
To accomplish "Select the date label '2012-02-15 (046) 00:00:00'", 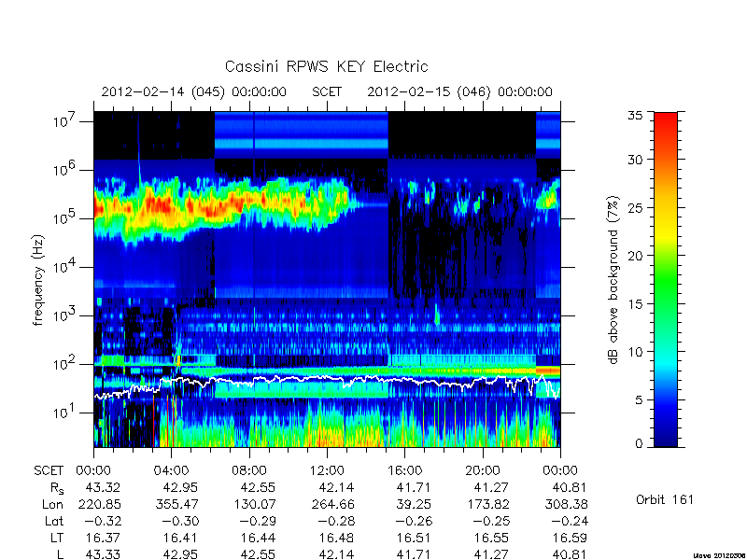I will (459, 91).
